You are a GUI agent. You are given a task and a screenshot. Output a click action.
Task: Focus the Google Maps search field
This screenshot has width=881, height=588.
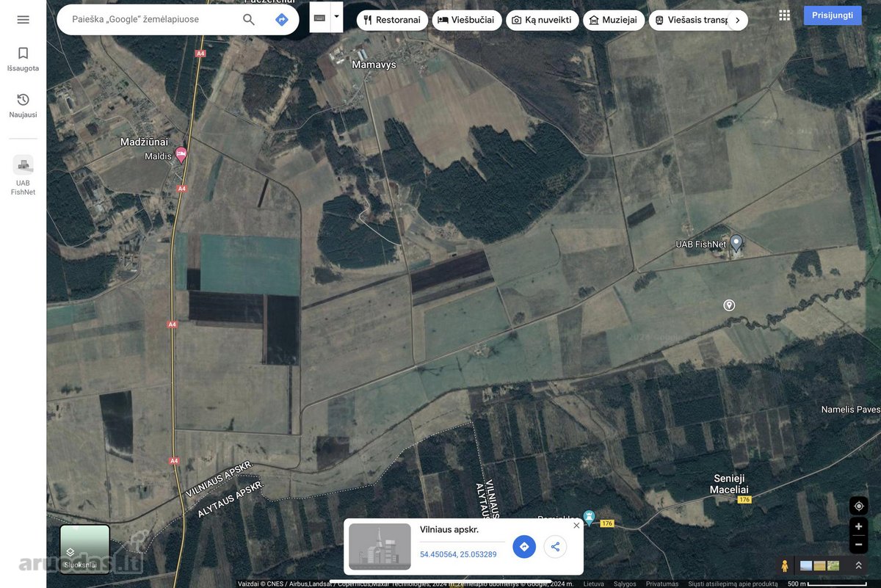coord(151,20)
